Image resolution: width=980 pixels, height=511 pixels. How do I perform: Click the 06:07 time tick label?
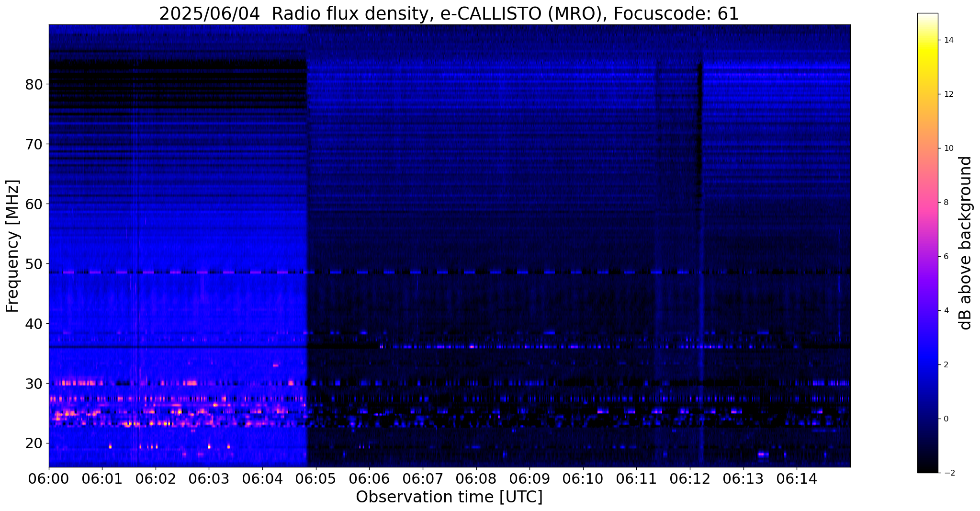click(423, 478)
